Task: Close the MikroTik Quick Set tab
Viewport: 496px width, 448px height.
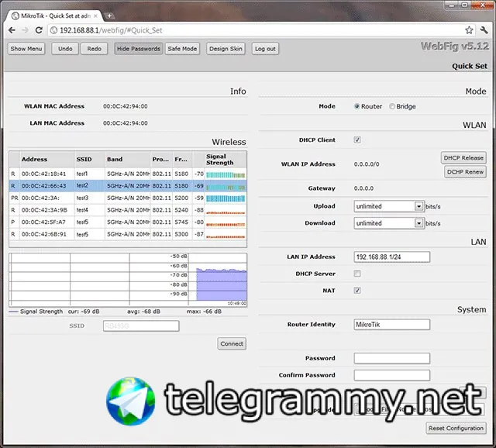Action: pyautogui.click(x=95, y=16)
